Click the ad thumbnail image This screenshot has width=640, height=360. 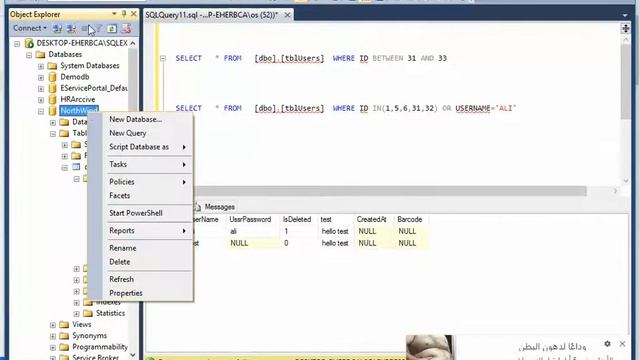429,348
